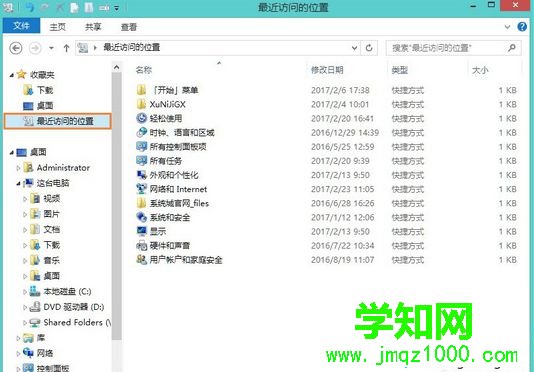Image resolution: width=534 pixels, height=372 pixels.
Task: Open the 文件 menu tab
Action: coord(21,26)
